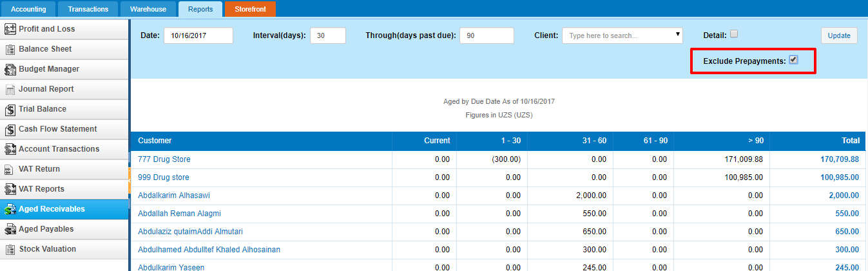Open customer Abdalkarim Alhasawi

tap(174, 196)
